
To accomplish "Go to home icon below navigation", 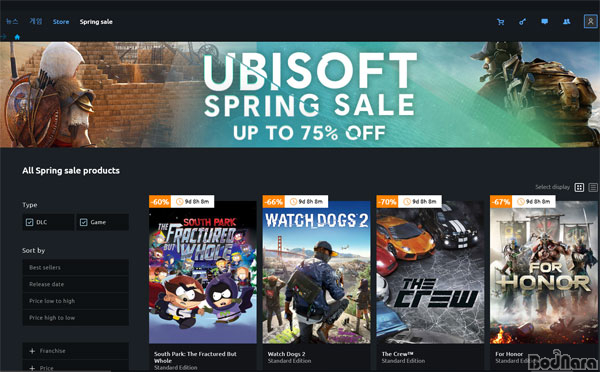I will click(17, 37).
